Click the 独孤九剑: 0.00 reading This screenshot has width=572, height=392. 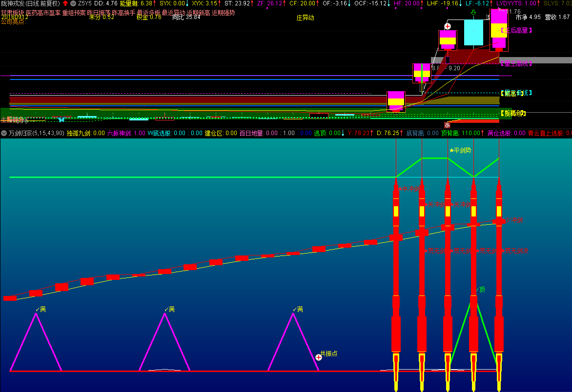pos(86,133)
